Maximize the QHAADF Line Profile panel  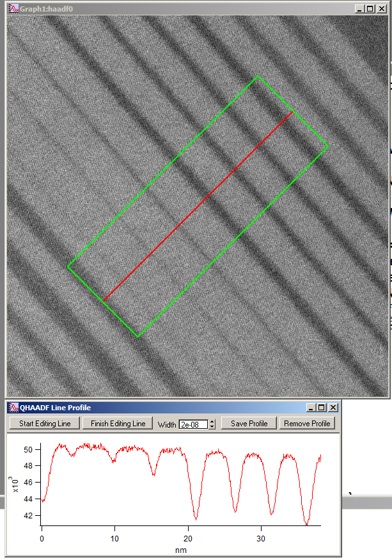click(322, 408)
